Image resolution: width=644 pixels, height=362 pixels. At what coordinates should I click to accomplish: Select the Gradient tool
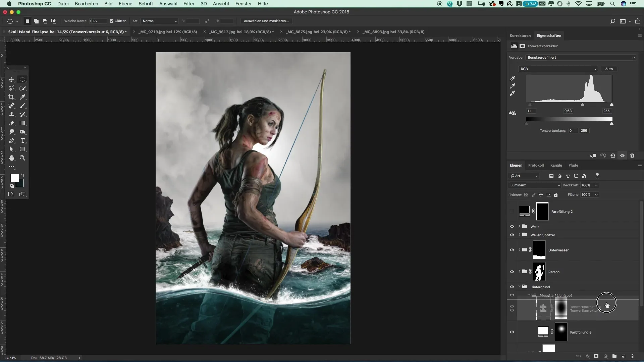22,123
